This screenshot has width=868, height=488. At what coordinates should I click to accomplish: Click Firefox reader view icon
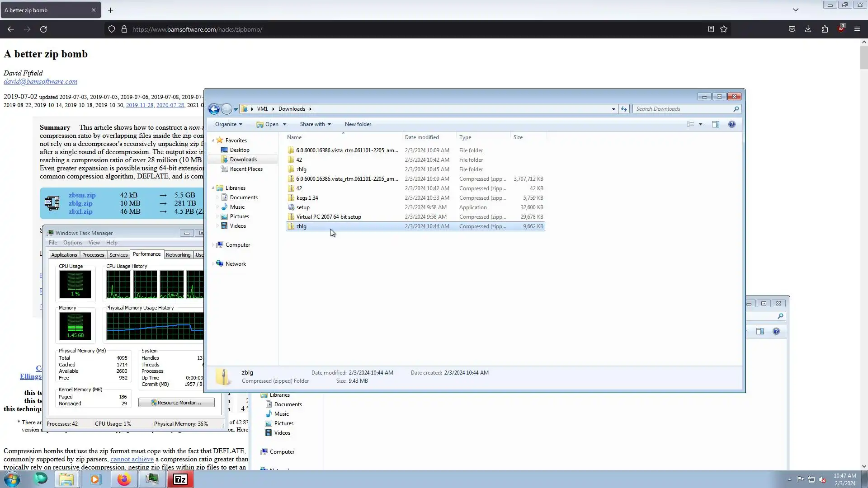click(x=711, y=29)
